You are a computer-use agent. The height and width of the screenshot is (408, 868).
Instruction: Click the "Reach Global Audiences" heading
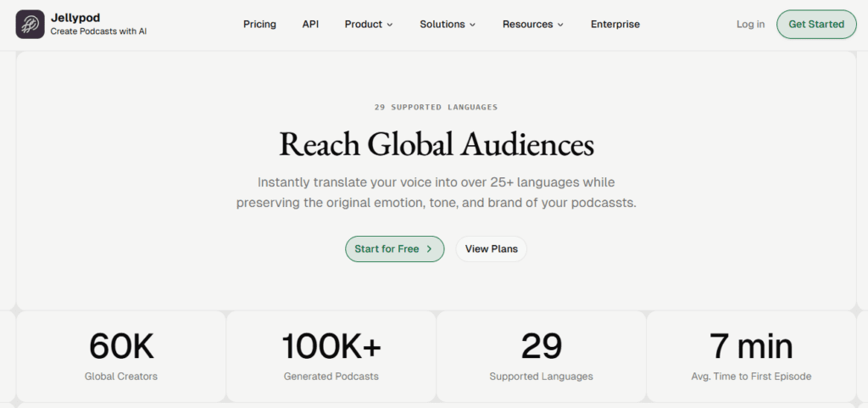click(436, 144)
